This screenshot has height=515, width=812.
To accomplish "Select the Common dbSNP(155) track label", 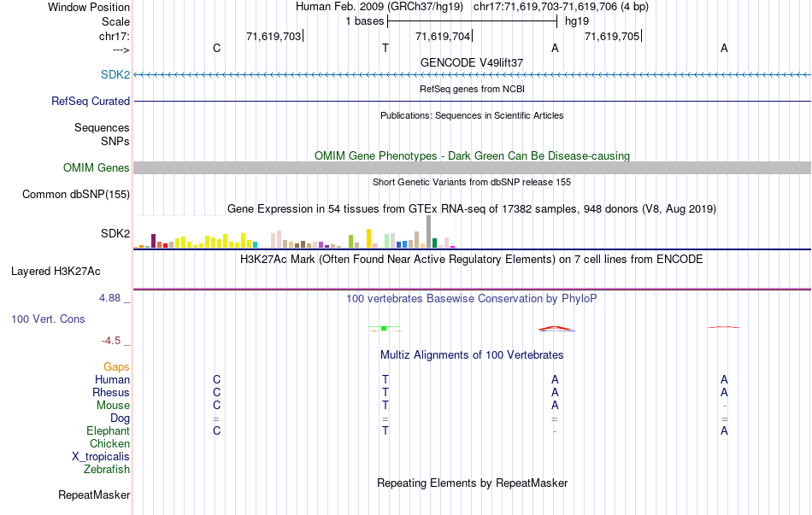I will pos(76,194).
